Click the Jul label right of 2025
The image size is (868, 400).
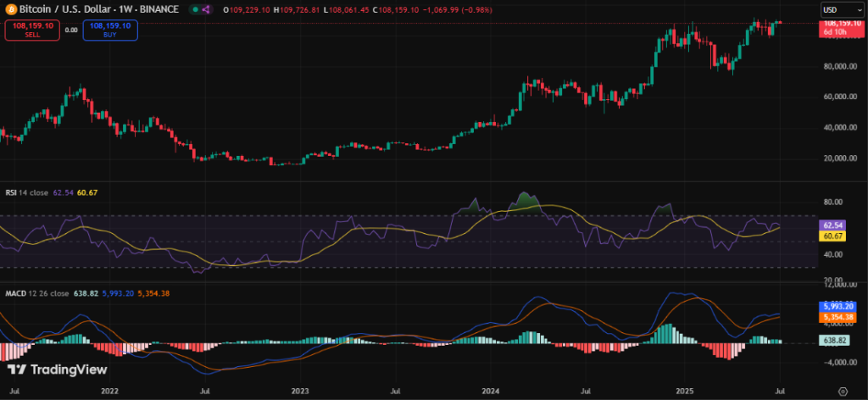(781, 391)
